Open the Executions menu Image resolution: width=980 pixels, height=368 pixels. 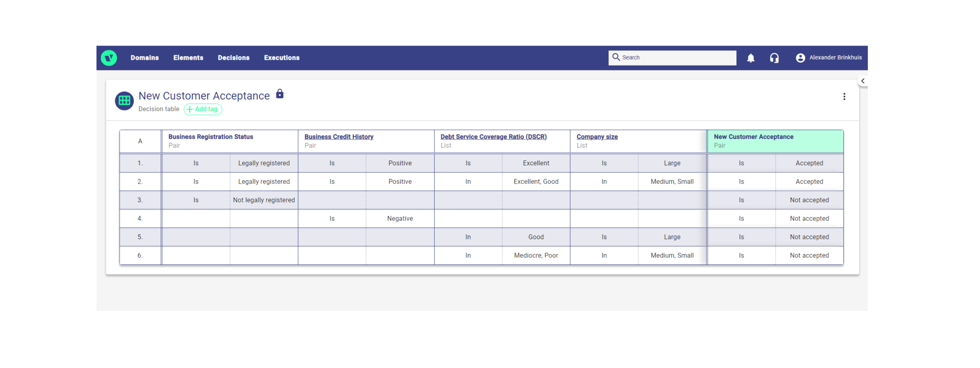(x=282, y=58)
